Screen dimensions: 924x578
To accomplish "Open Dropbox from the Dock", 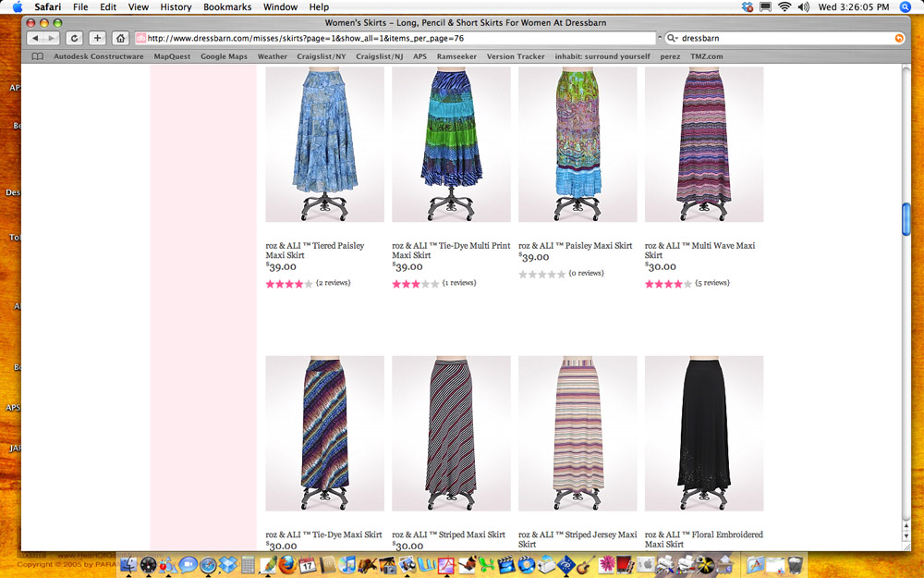I will click(x=228, y=564).
